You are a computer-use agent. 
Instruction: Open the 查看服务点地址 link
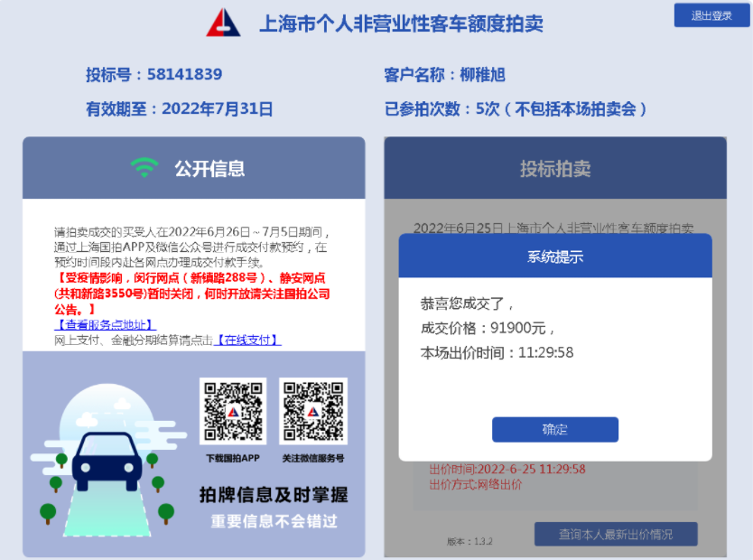click(x=105, y=324)
